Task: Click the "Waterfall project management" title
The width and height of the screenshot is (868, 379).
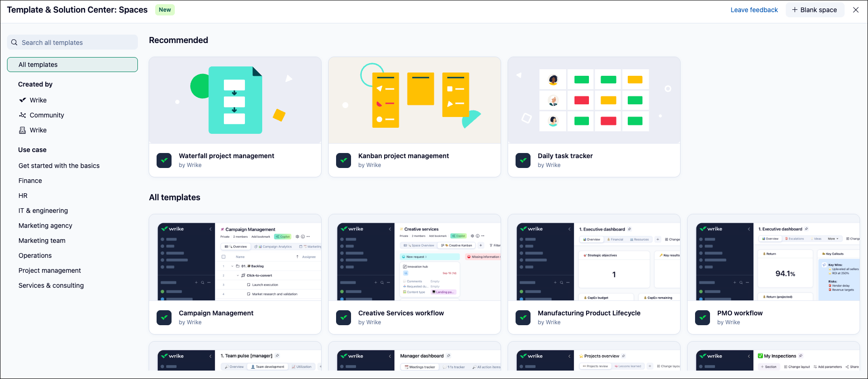Action: pyautogui.click(x=226, y=156)
